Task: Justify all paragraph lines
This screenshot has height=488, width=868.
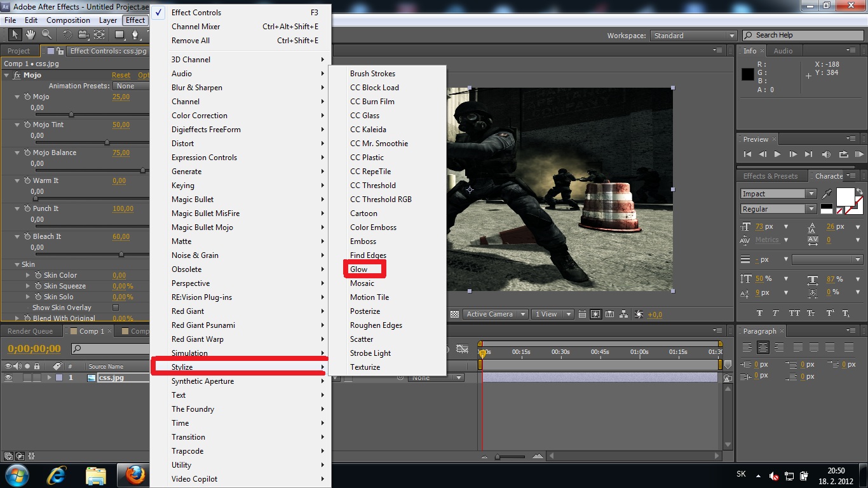Action: pos(849,348)
